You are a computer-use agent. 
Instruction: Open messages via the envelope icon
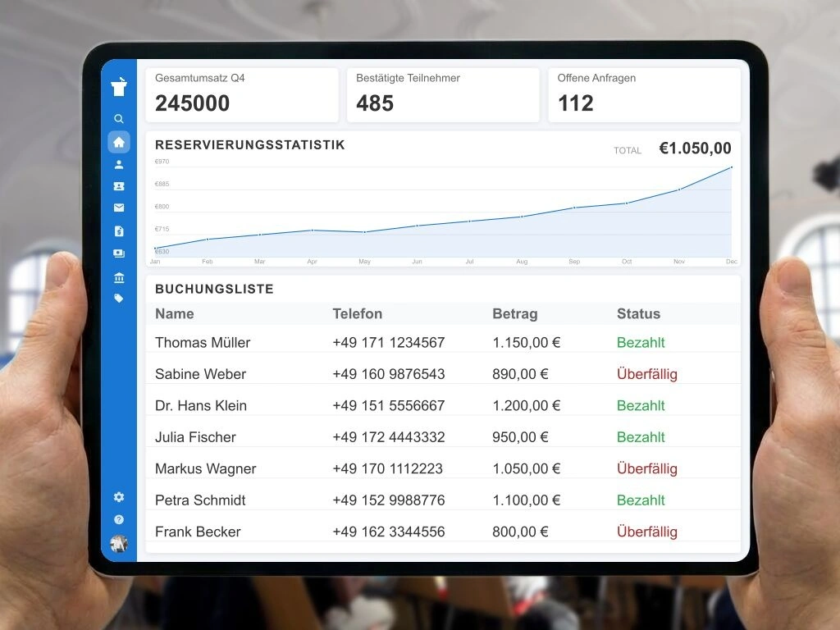(119, 208)
